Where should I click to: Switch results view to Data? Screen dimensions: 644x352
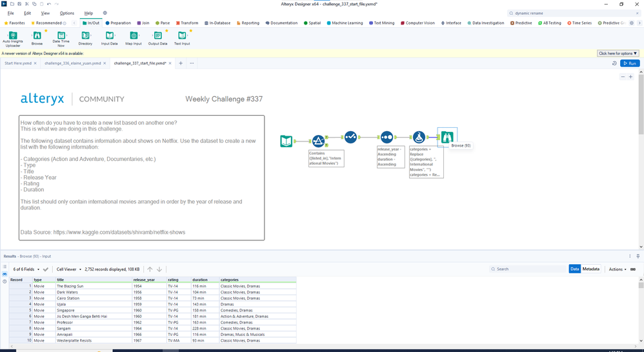(574, 269)
